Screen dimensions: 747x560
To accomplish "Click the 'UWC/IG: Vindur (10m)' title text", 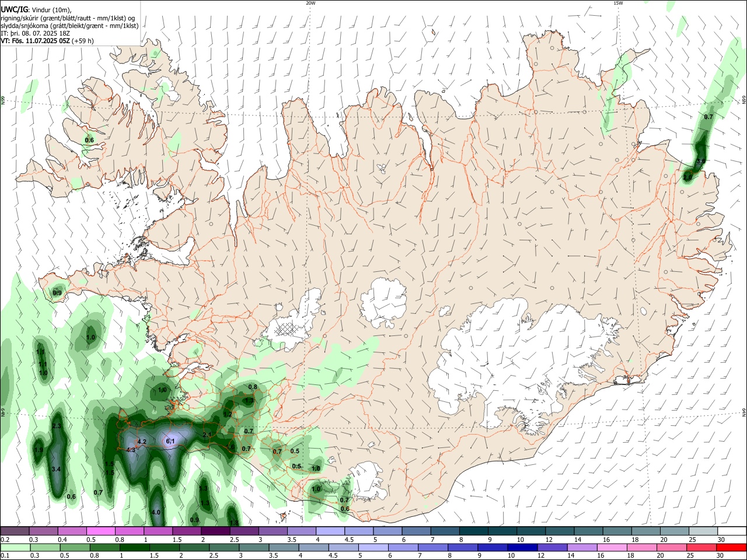I will coord(36,9).
